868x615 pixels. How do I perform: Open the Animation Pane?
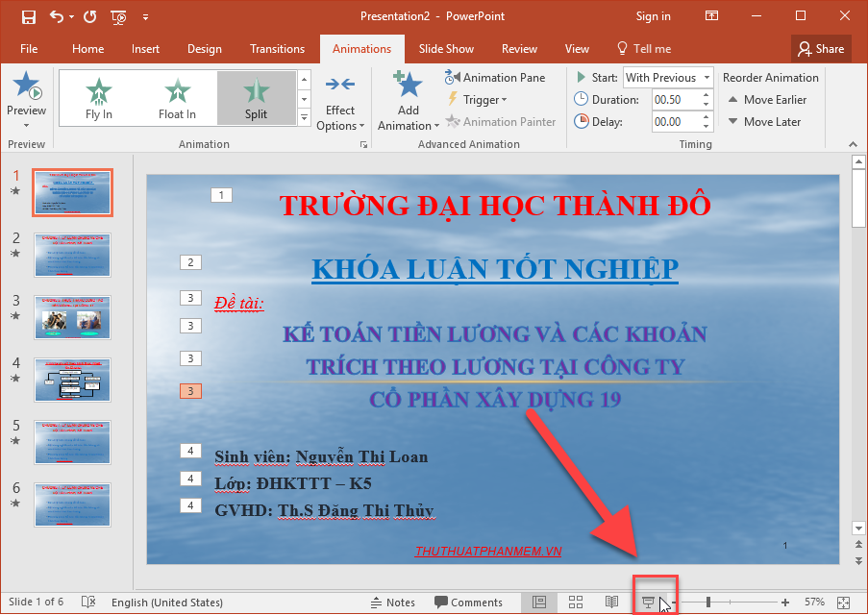pyautogui.click(x=496, y=77)
